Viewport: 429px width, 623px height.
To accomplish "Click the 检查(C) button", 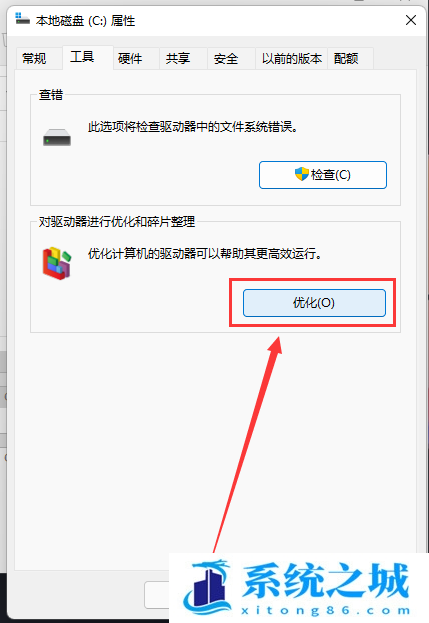I will [x=323, y=175].
